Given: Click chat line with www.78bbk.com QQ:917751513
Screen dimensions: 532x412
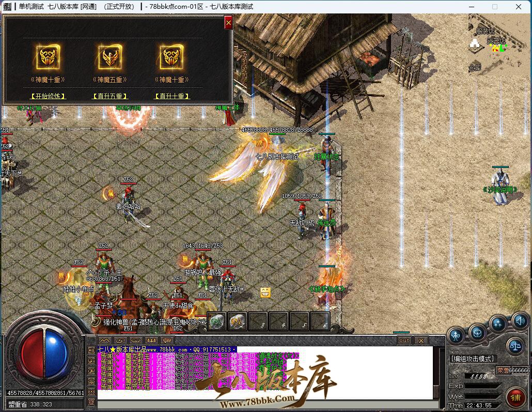Looking at the screenshot, I should click(x=167, y=349).
